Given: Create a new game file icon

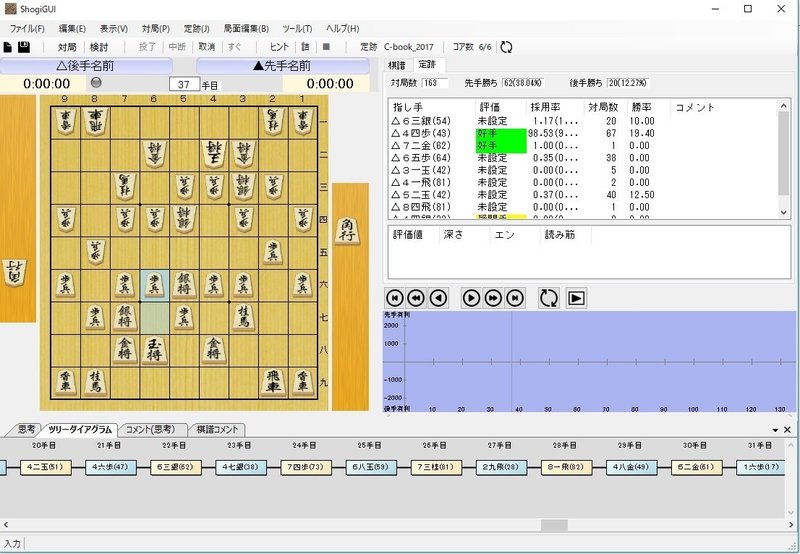Looking at the screenshot, I should (x=8, y=47).
